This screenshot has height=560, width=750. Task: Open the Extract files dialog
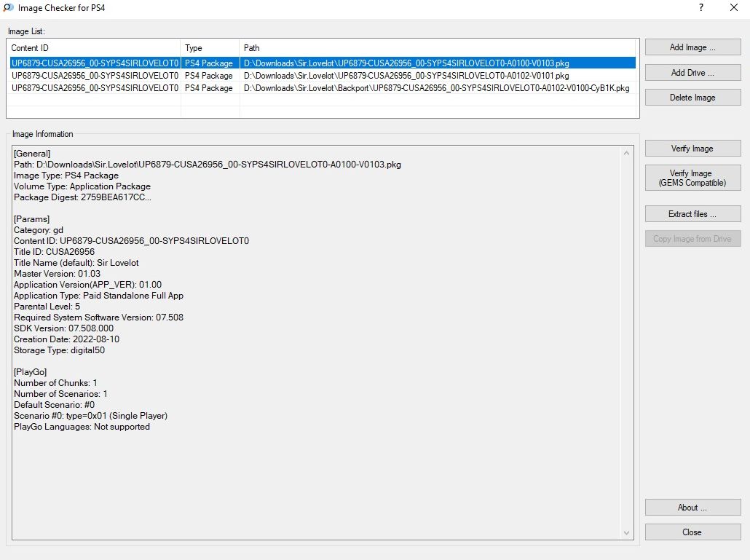click(692, 214)
